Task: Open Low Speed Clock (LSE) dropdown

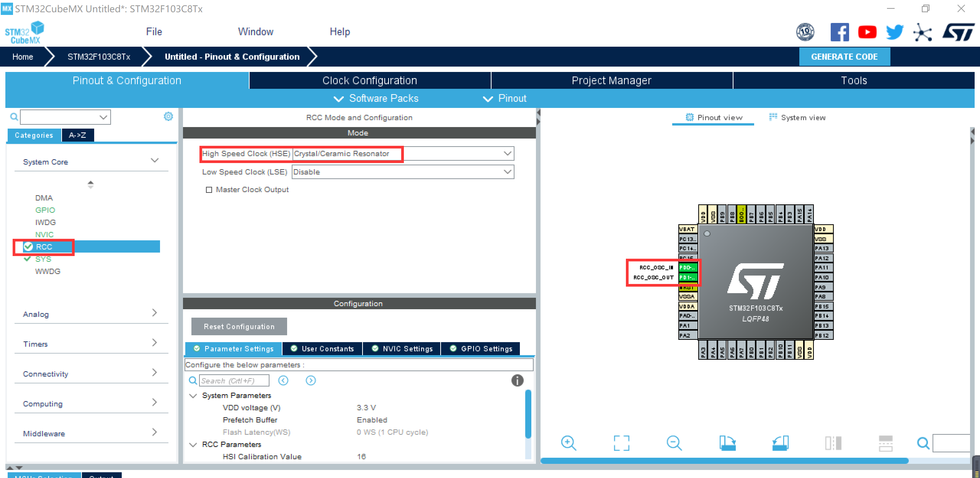Action: (x=507, y=172)
